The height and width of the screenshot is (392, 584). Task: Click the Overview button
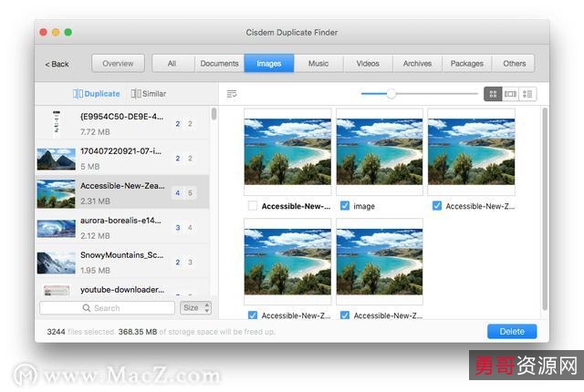tap(118, 64)
